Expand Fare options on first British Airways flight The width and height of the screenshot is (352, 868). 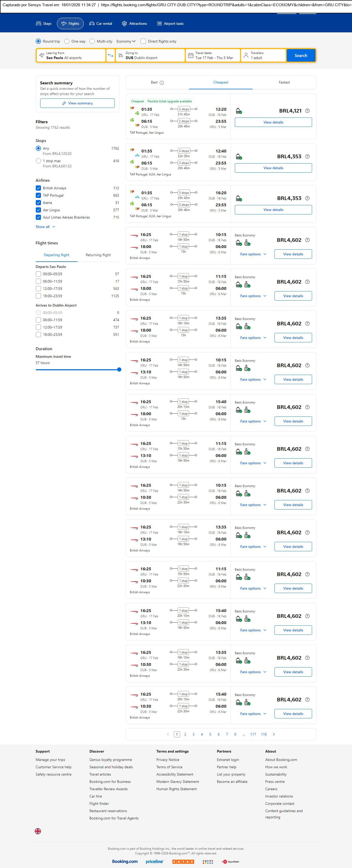pyautogui.click(x=253, y=254)
